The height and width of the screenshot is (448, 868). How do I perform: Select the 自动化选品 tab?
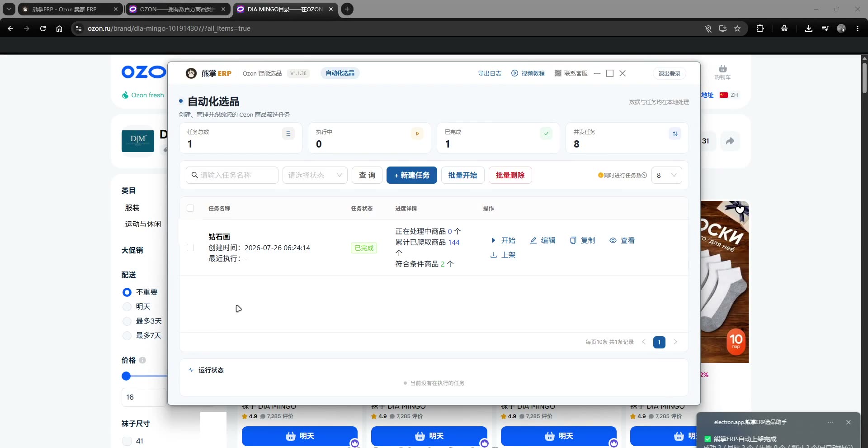coord(340,73)
